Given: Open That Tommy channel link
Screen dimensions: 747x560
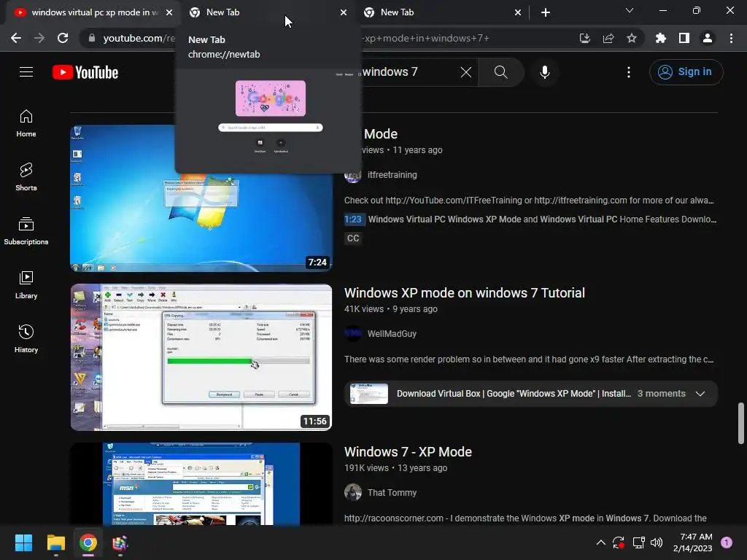Looking at the screenshot, I should coord(392,493).
